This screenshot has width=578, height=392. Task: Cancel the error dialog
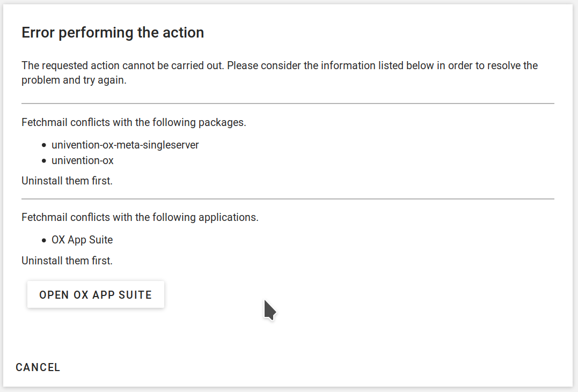pos(38,367)
